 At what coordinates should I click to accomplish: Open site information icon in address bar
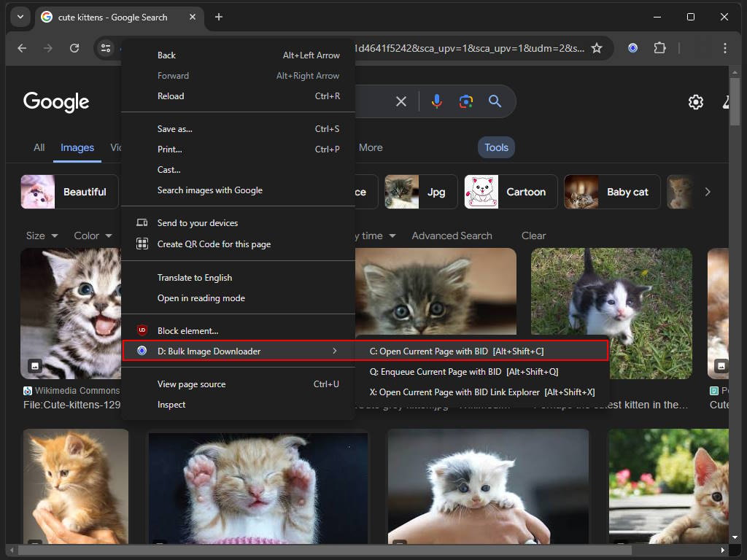pyautogui.click(x=106, y=48)
